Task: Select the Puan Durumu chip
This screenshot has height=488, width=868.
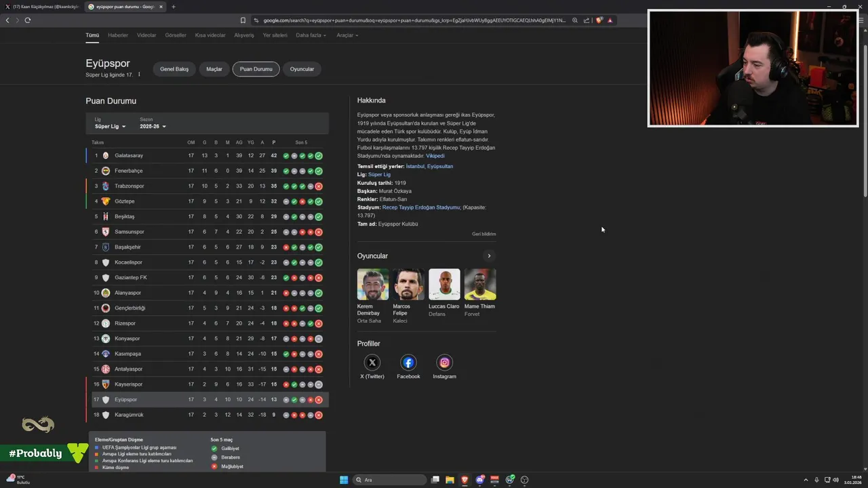Action: click(256, 69)
